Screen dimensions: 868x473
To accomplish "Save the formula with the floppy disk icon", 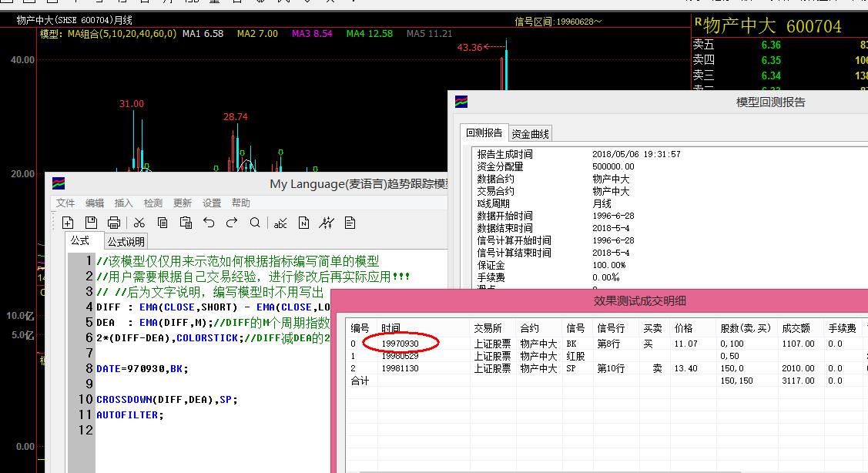I will [x=91, y=223].
